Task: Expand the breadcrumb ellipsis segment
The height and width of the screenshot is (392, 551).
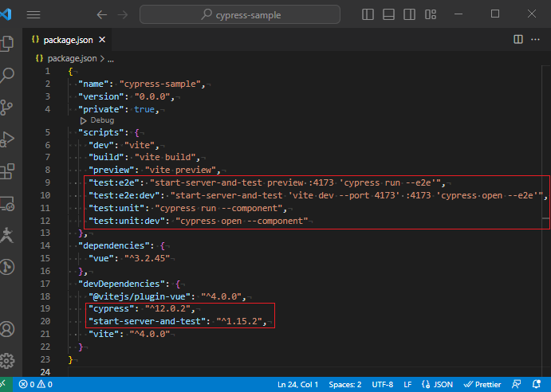Action: [x=111, y=59]
